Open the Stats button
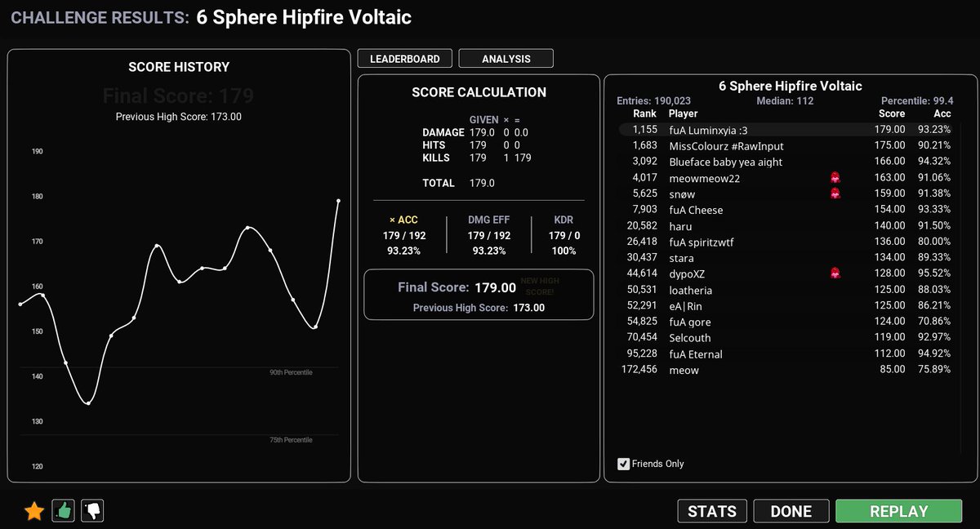Screen dimensions: 980x529 (712, 511)
